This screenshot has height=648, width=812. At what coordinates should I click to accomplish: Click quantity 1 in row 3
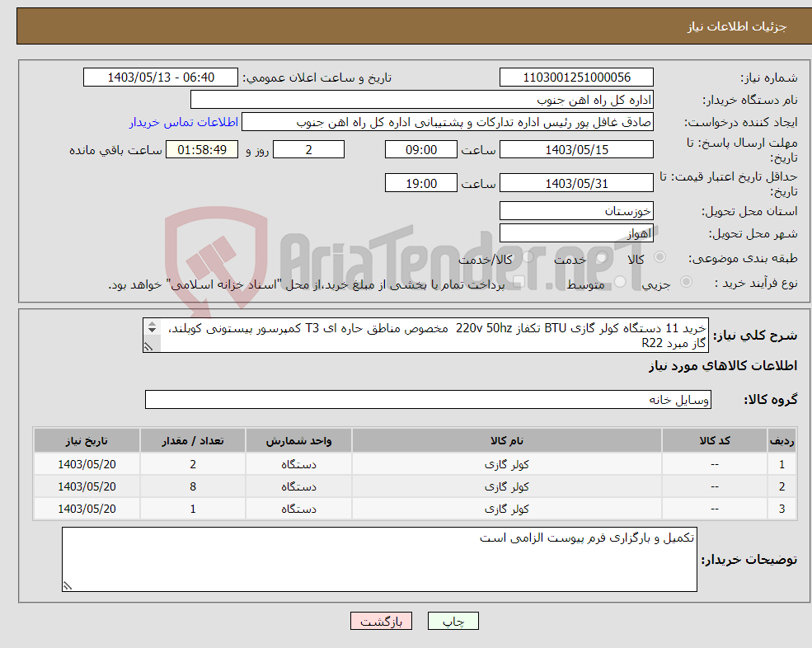tap(193, 509)
